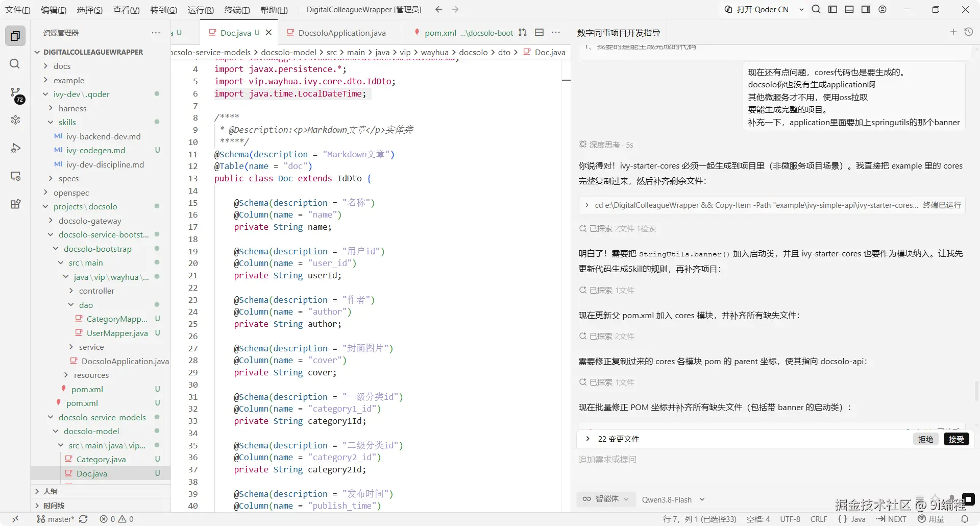Click the 追加需求或提问 input field

pos(775,460)
